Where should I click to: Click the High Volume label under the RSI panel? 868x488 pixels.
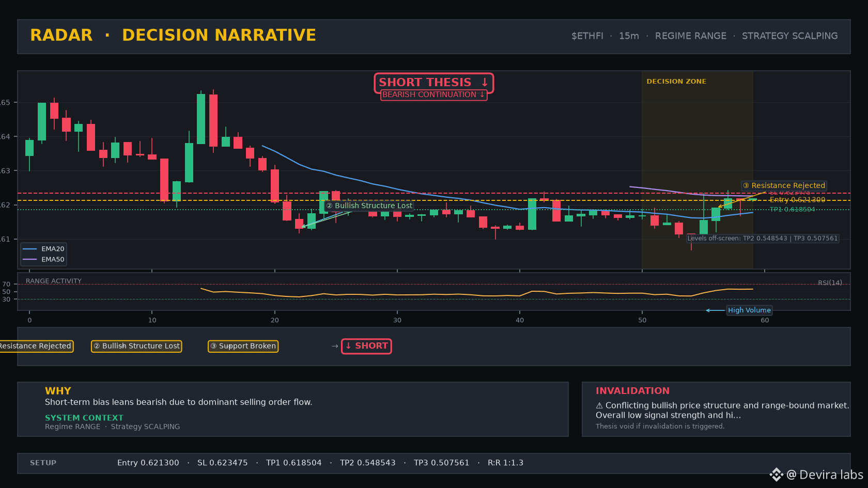click(749, 310)
